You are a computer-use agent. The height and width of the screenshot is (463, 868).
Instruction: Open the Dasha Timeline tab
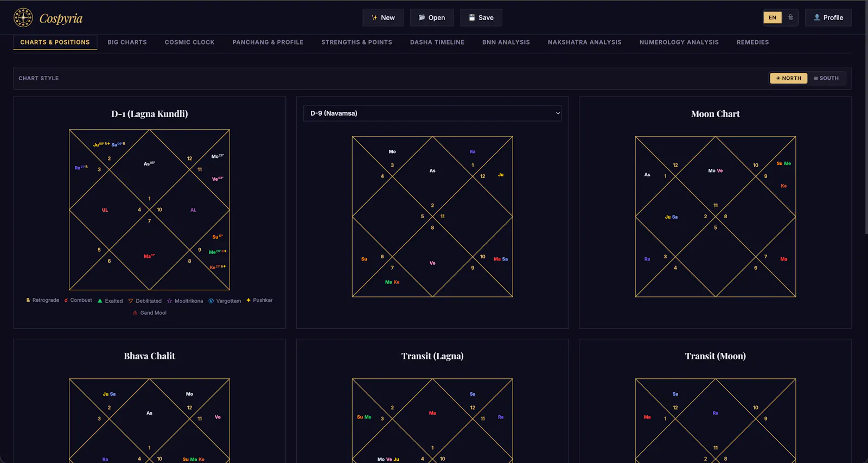(437, 42)
